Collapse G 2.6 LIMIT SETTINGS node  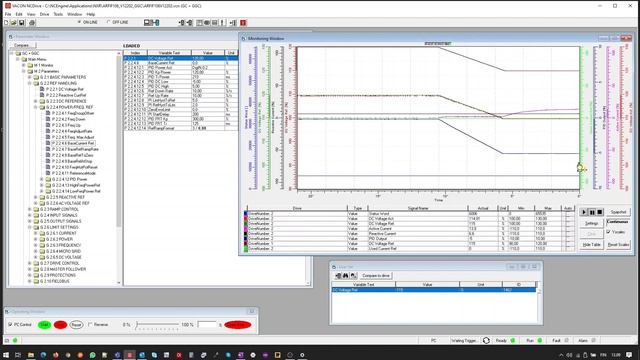click(30, 227)
